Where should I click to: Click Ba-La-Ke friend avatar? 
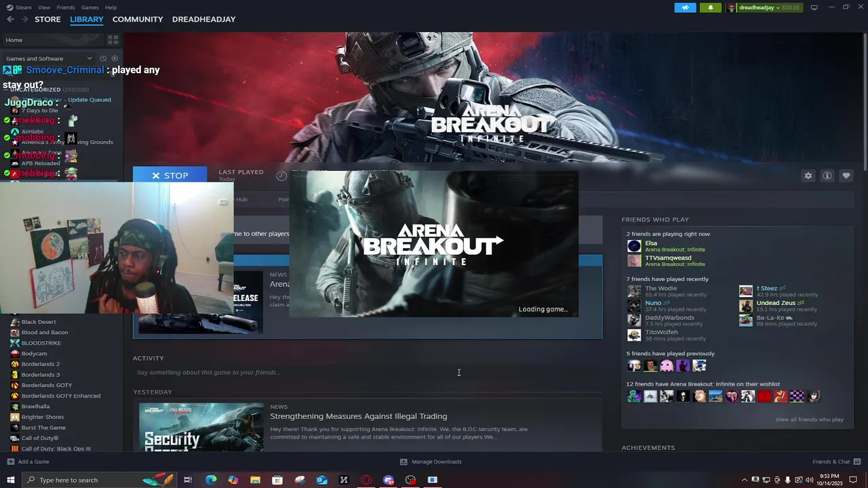745,320
